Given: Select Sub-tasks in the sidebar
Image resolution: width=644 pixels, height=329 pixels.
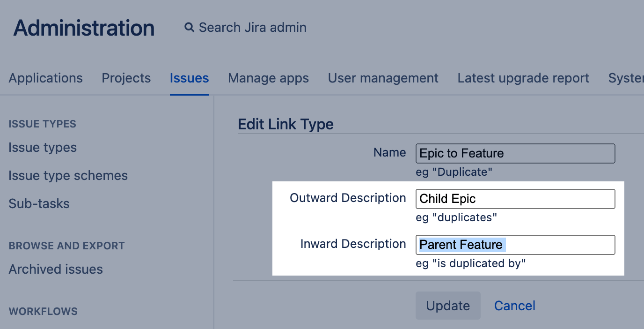Looking at the screenshot, I should point(39,204).
